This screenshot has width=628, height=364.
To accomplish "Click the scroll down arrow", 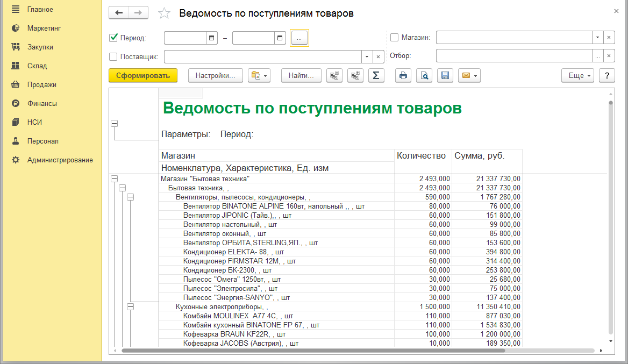I will (x=611, y=341).
